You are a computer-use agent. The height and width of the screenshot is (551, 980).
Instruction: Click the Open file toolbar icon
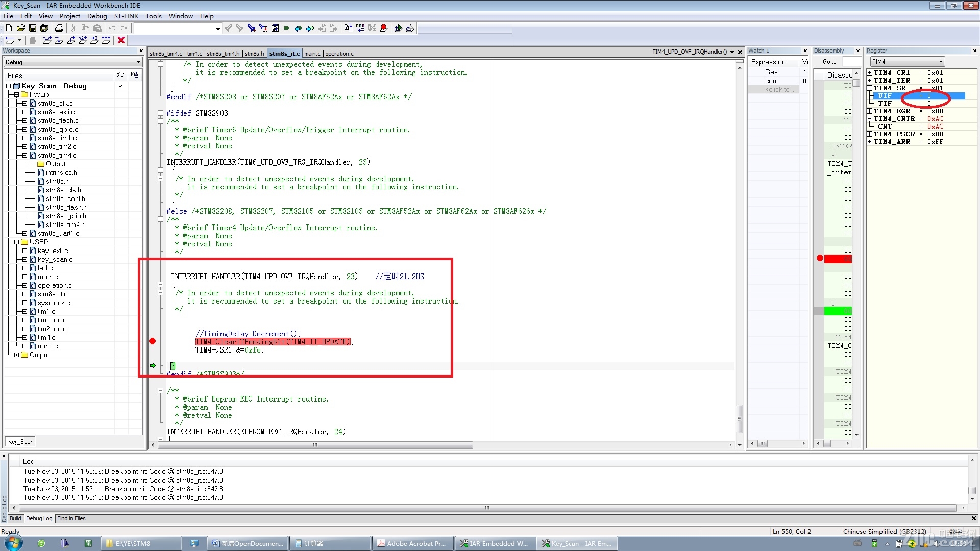[20, 28]
